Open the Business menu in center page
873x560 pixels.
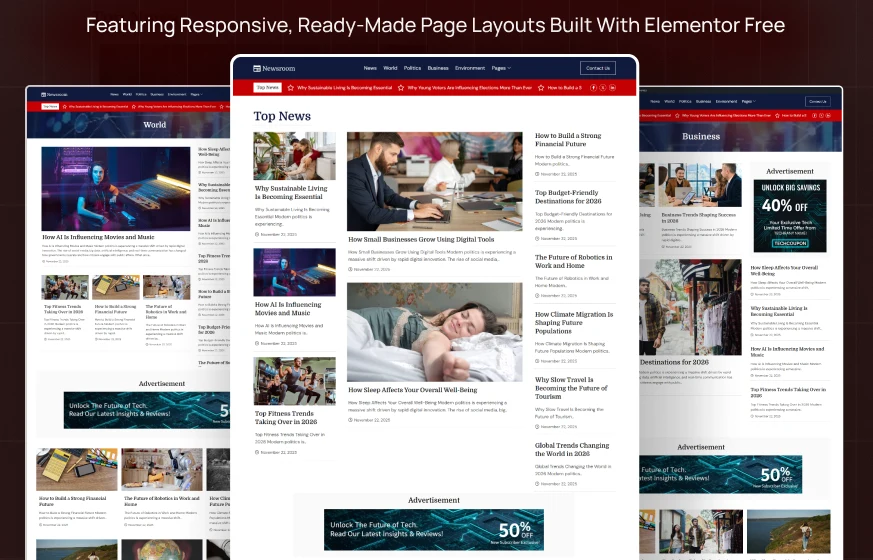click(x=438, y=68)
